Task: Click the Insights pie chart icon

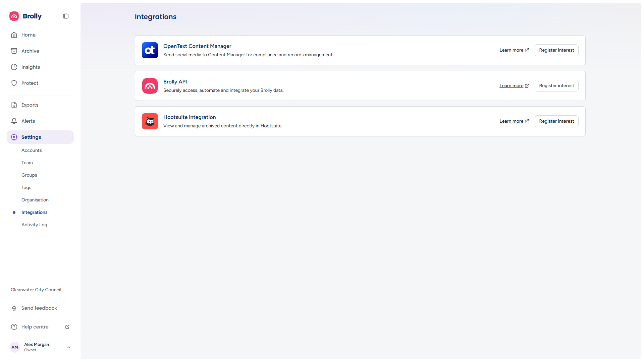Action: 14,67
